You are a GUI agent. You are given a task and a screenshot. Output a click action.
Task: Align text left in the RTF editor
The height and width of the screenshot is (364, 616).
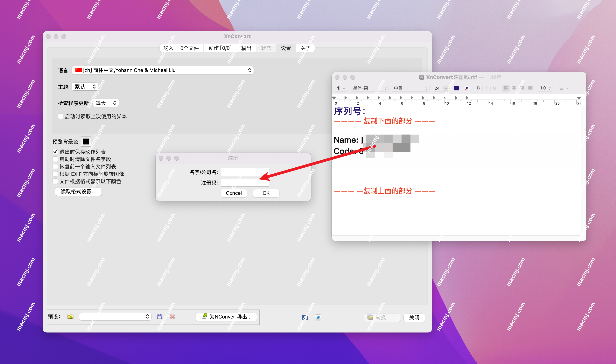506,88
